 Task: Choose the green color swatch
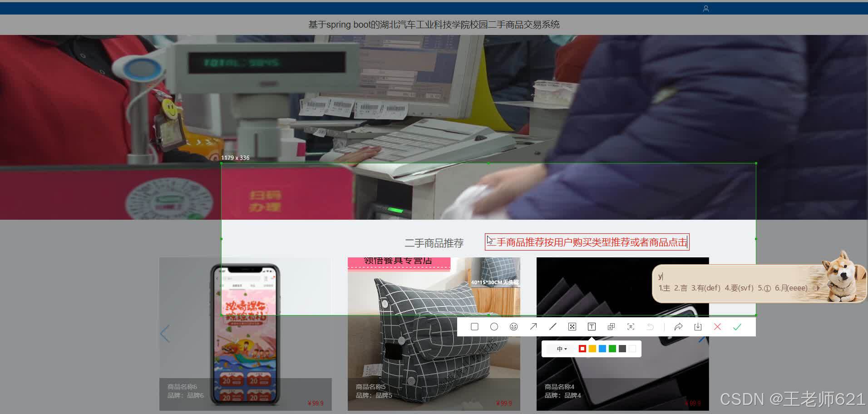point(612,349)
